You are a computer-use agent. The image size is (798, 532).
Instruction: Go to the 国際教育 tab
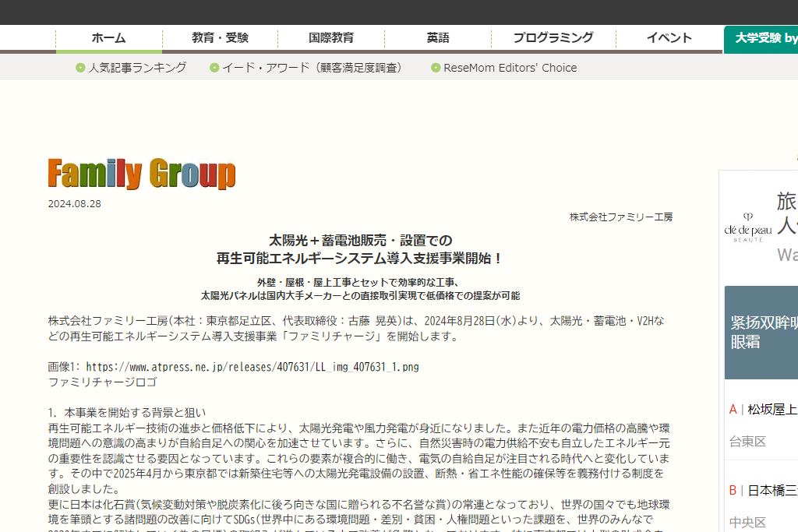330,38
